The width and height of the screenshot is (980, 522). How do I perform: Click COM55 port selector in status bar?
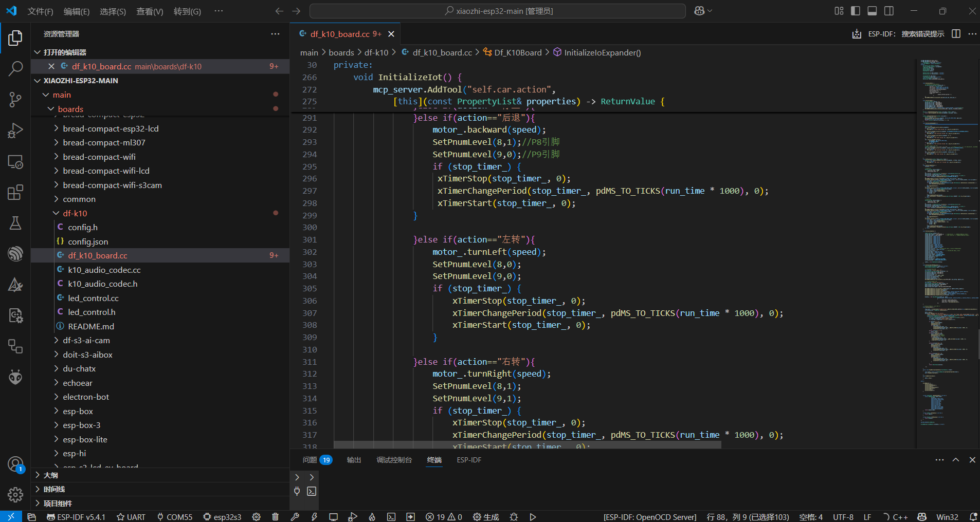click(175, 517)
